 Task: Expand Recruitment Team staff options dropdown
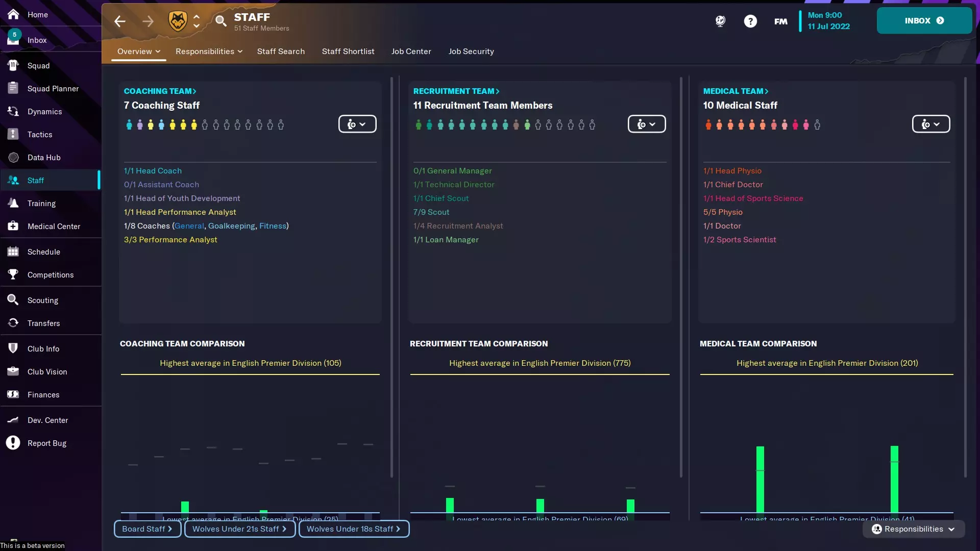click(x=646, y=124)
